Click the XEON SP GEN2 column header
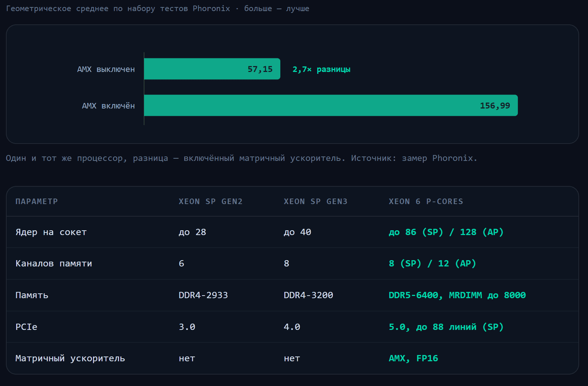The height and width of the screenshot is (386, 588). tap(211, 201)
